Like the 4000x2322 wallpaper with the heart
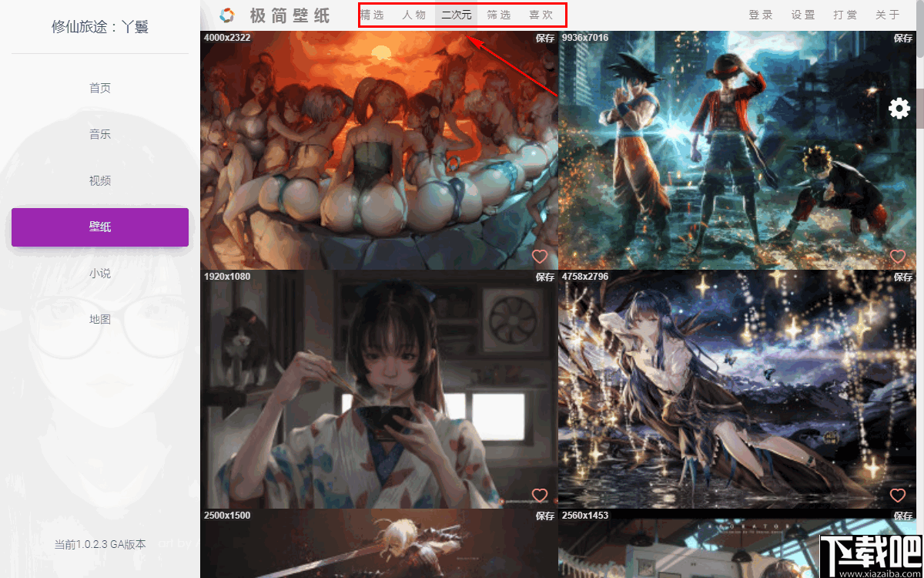The height and width of the screenshot is (578, 924). tap(540, 257)
